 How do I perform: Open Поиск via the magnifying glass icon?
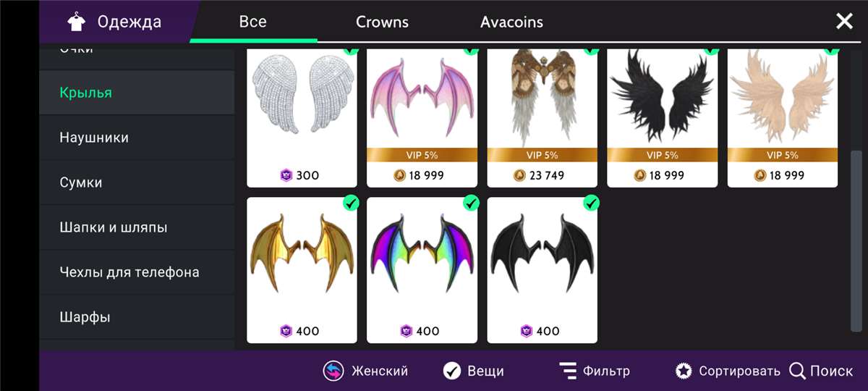[797, 371]
